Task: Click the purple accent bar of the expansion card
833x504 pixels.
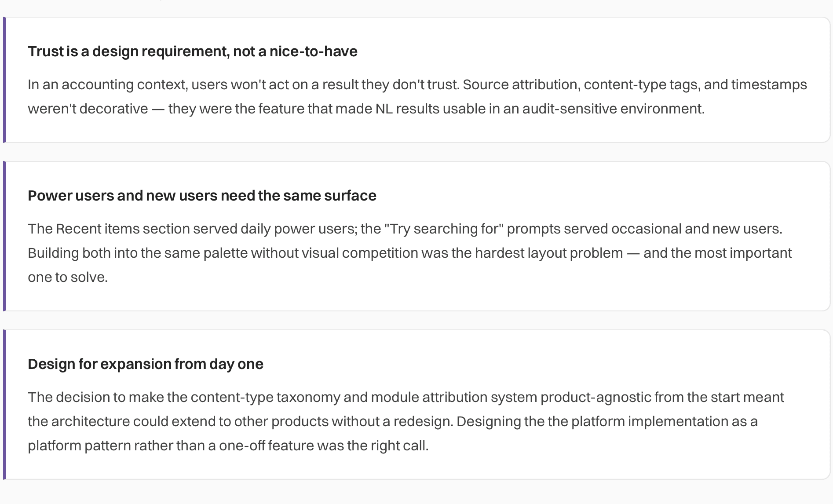Action: (x=4, y=405)
